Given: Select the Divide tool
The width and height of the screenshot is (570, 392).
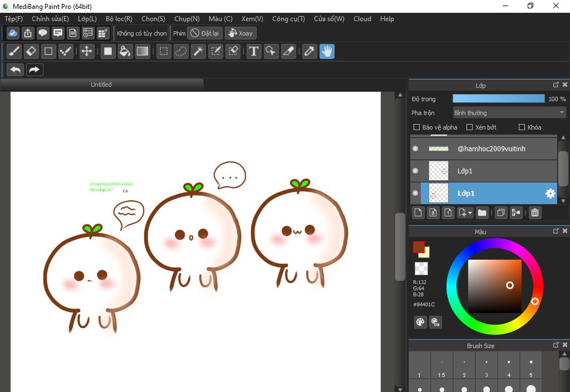Looking at the screenshot, I should 288,51.
